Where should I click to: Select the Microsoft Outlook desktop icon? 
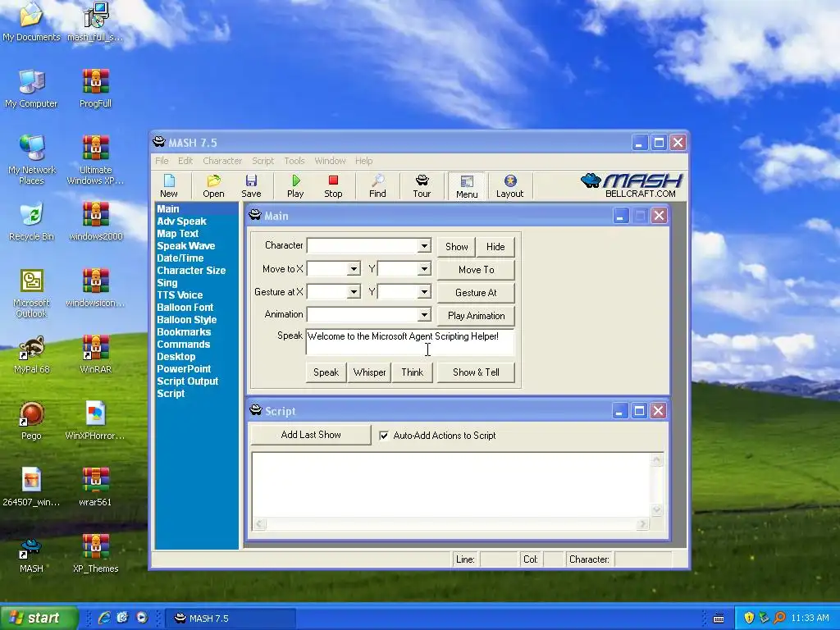coord(31,293)
